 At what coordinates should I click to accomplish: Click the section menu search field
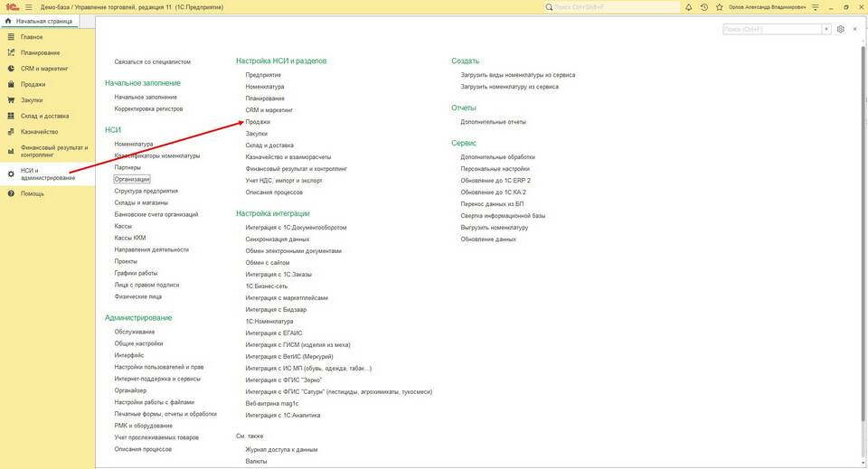[772, 29]
